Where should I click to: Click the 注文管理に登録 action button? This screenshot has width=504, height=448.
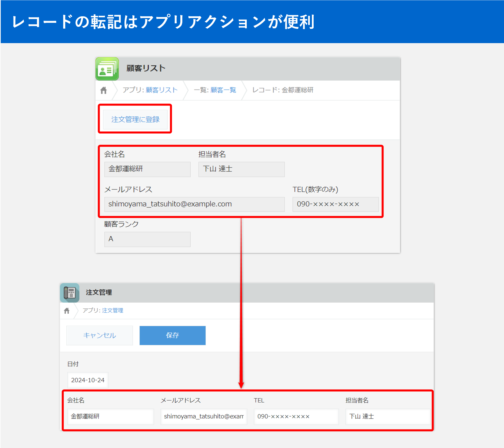click(135, 119)
